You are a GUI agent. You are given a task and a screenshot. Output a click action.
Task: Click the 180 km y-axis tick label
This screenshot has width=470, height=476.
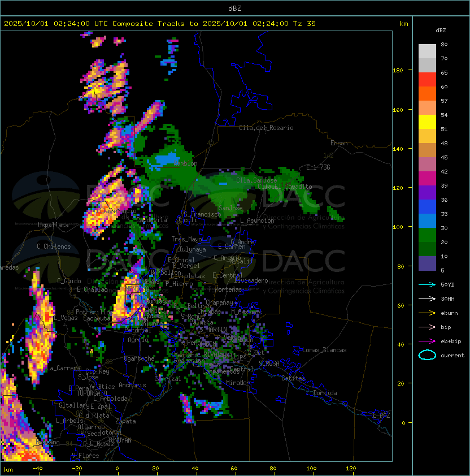[398, 71]
